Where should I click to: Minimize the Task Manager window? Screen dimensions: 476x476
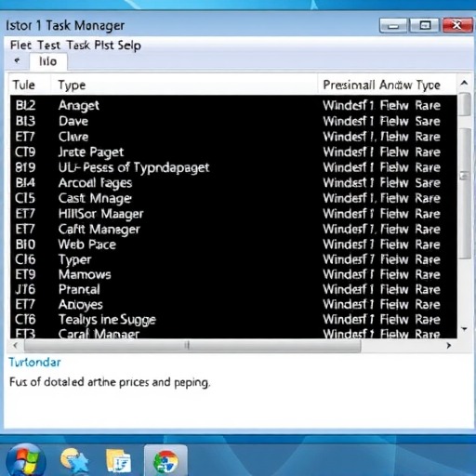393,26
